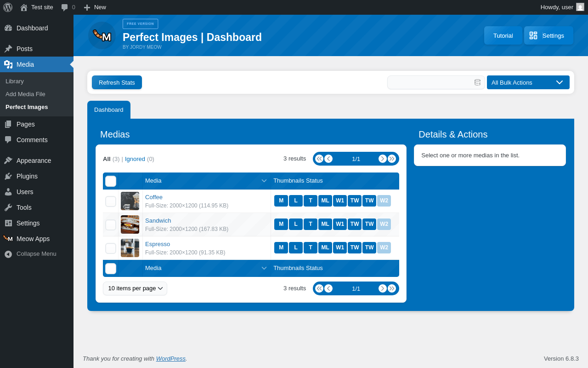Open sidebar Settings via the sliders icon
Image resolution: width=588 pixels, height=368 pixels.
pos(8,223)
